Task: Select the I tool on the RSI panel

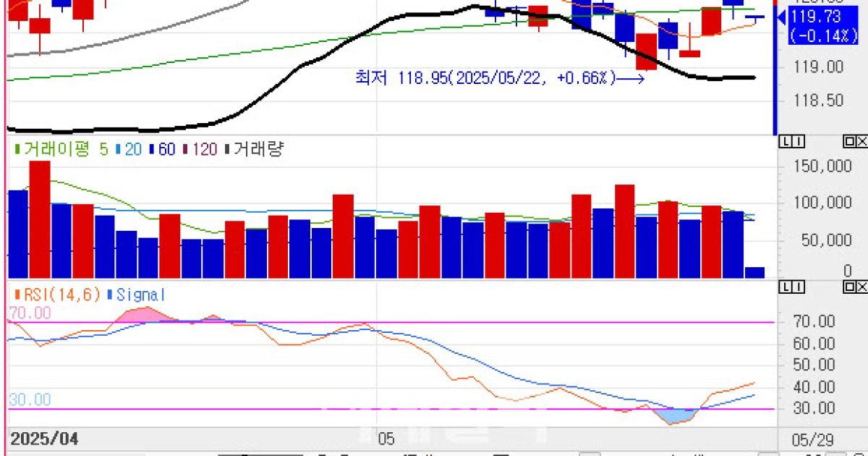Action: click(x=798, y=287)
